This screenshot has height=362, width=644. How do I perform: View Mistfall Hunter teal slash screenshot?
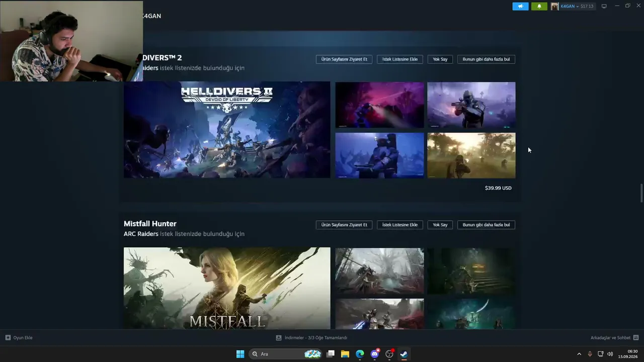(x=471, y=314)
